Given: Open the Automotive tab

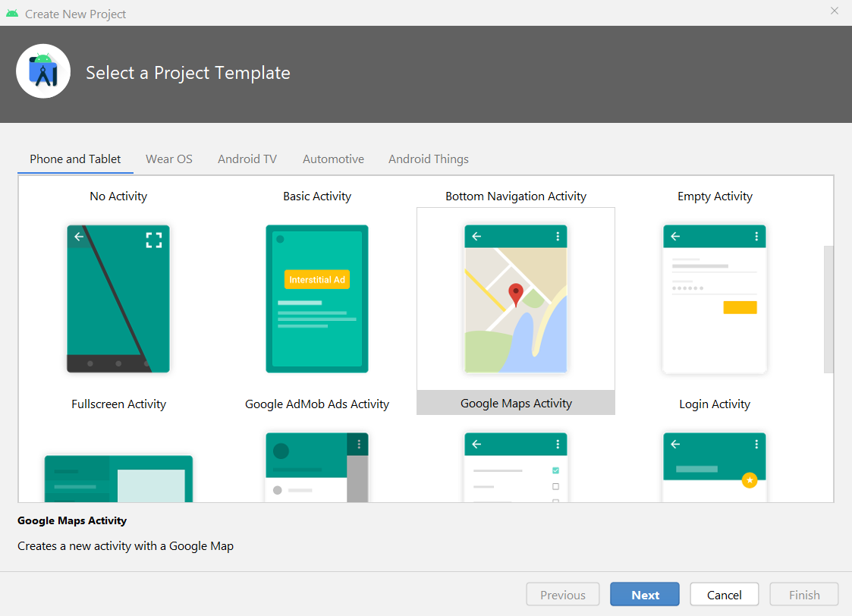Looking at the screenshot, I should tap(333, 159).
